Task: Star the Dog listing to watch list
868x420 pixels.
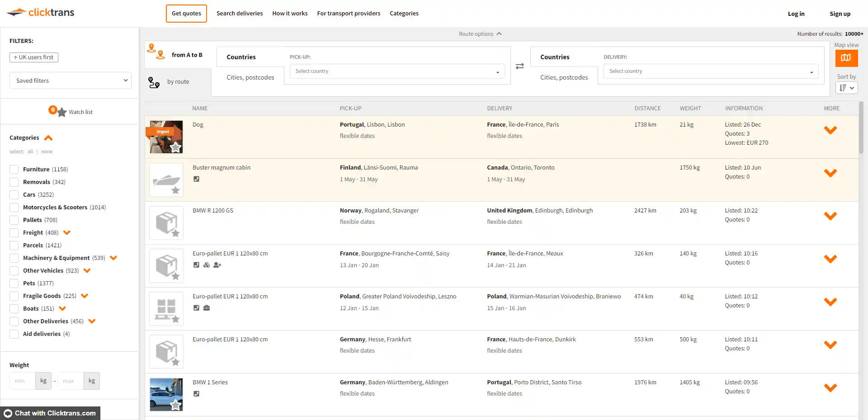Action: pyautogui.click(x=175, y=147)
